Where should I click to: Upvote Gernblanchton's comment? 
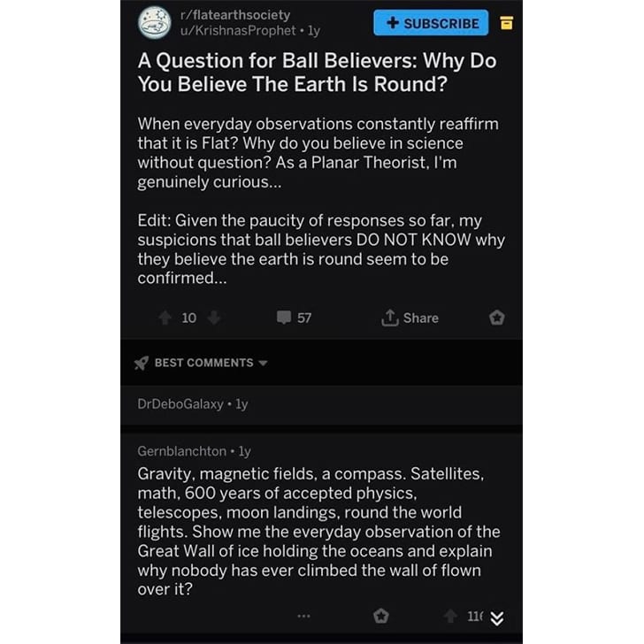tap(450, 616)
